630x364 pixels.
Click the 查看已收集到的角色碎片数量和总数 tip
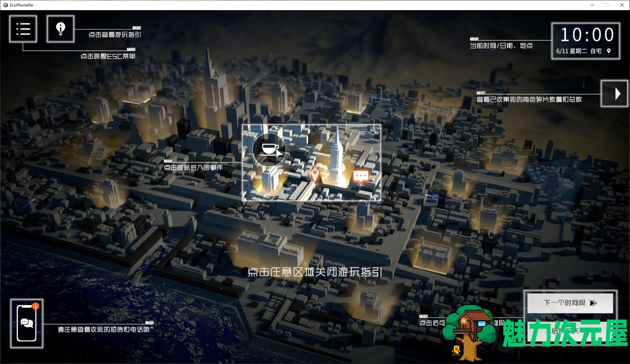(529, 99)
